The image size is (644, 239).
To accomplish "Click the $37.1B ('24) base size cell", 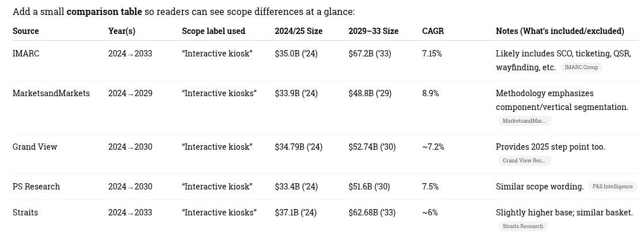I will (296, 213).
